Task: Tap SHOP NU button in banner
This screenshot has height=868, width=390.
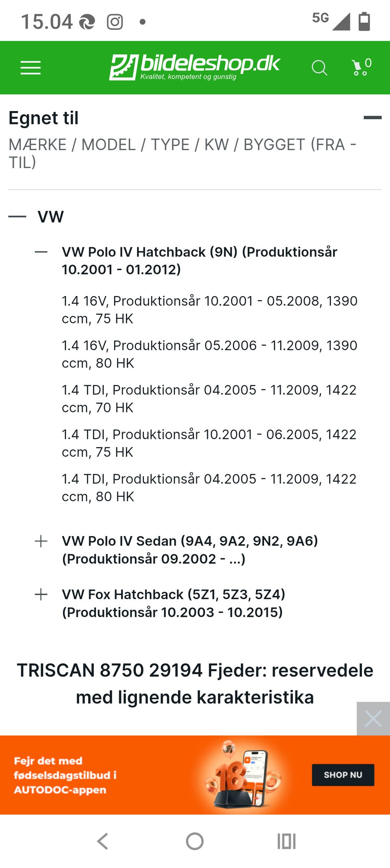Action: [343, 775]
